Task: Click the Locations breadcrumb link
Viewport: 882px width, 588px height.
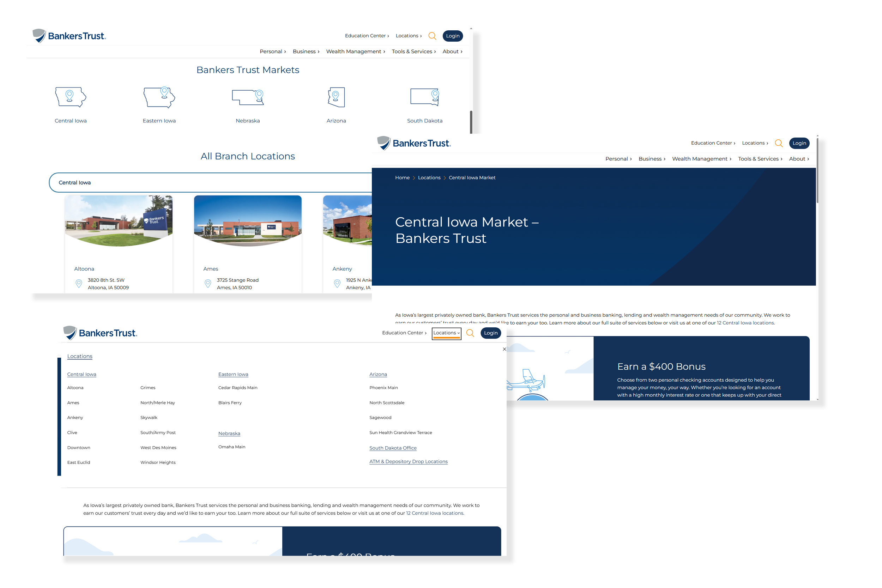Action: click(429, 178)
